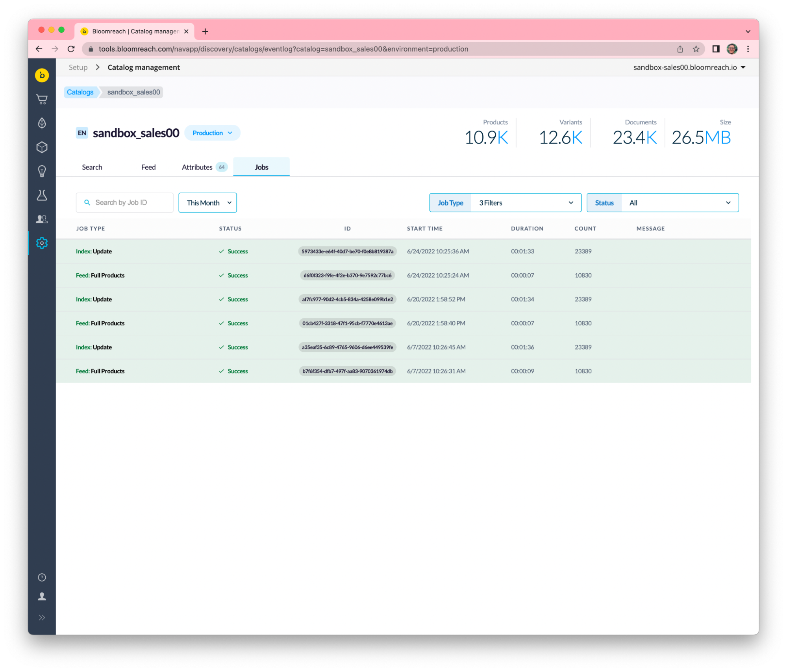Viewport: 787px width, 672px height.
Task: Click the Search by Job ID field
Action: pyautogui.click(x=125, y=203)
